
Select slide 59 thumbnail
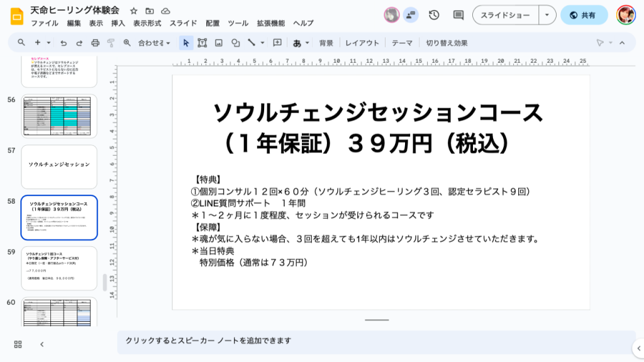point(59,268)
